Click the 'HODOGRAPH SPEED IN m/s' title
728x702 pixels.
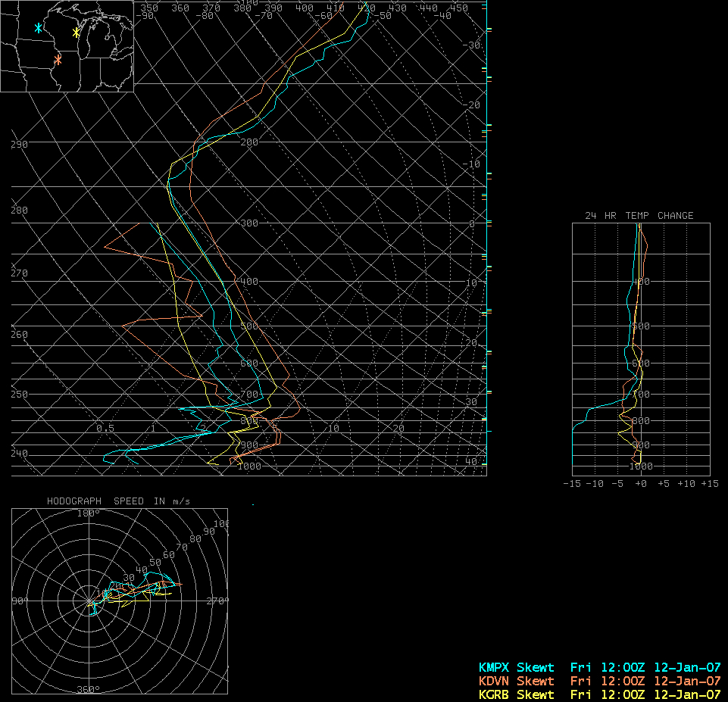pyautogui.click(x=118, y=501)
